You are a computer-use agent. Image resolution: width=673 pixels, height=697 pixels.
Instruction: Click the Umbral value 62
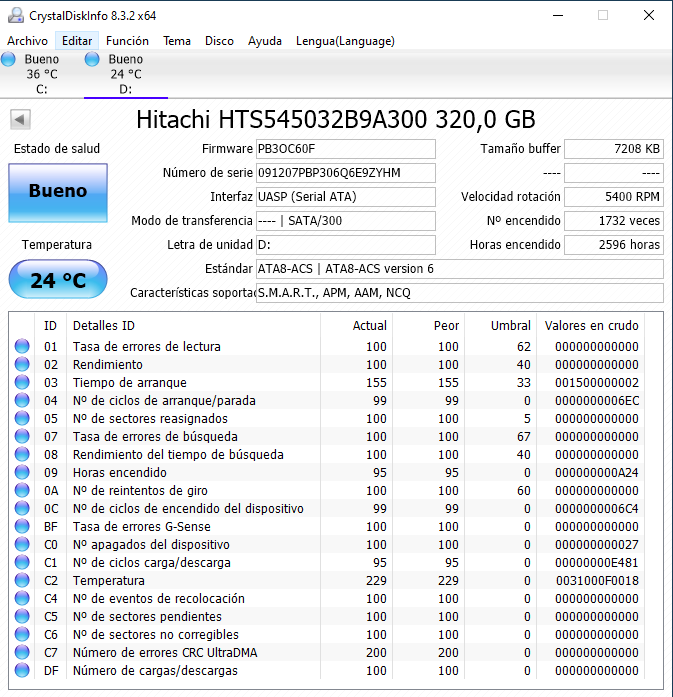tap(524, 346)
